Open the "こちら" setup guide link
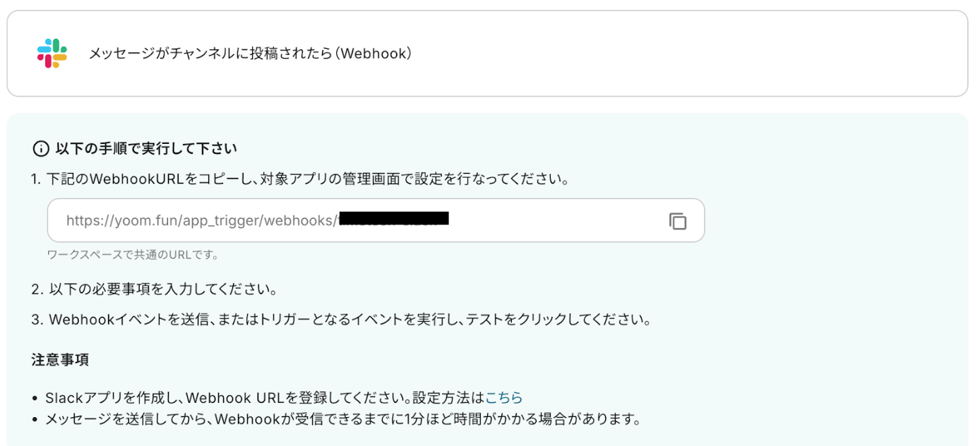980x446 pixels. (x=504, y=397)
